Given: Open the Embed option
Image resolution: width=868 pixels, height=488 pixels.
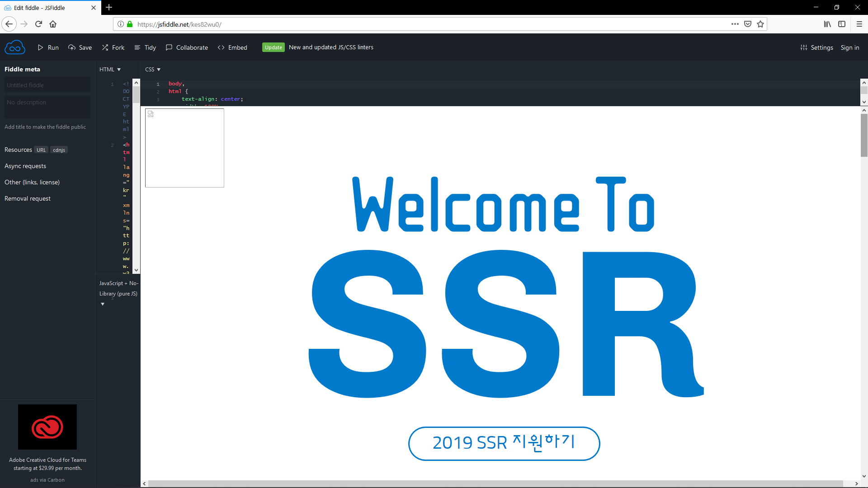Looking at the screenshot, I should pyautogui.click(x=232, y=47).
